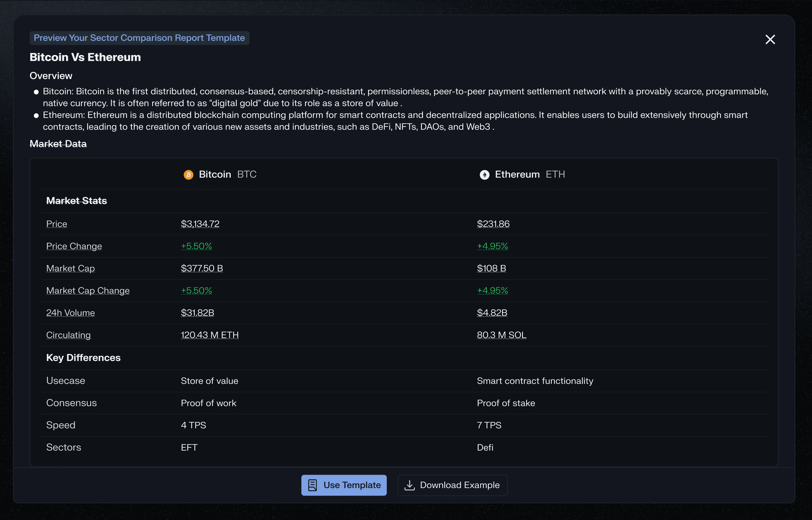Click the Market Stats heading
812x520 pixels.
pyautogui.click(x=76, y=201)
